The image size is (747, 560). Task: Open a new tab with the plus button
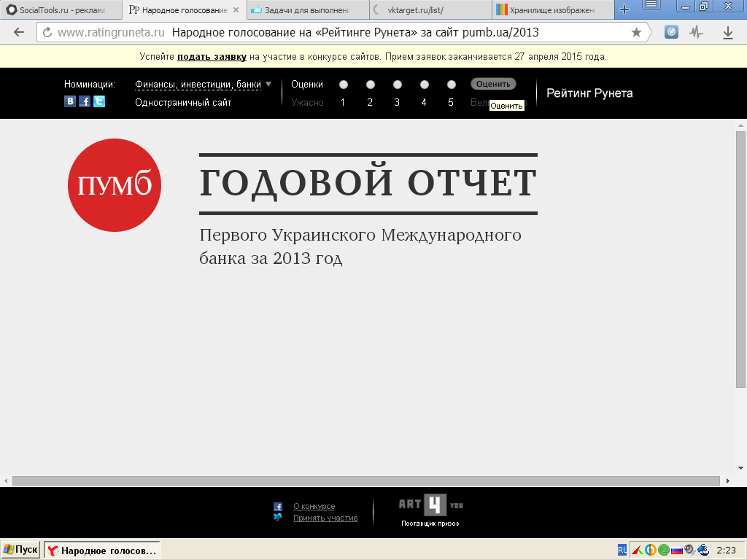[x=624, y=9]
